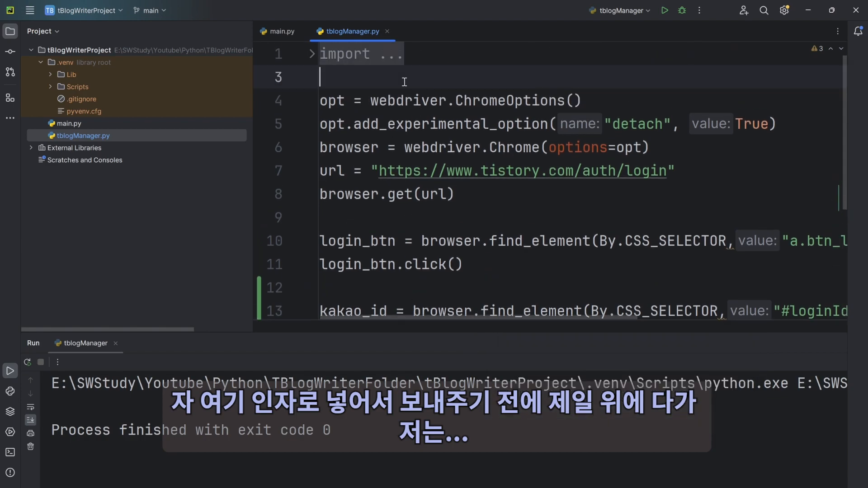Open the Run tool window icon
This screenshot has width=868, height=488.
pyautogui.click(x=10, y=371)
